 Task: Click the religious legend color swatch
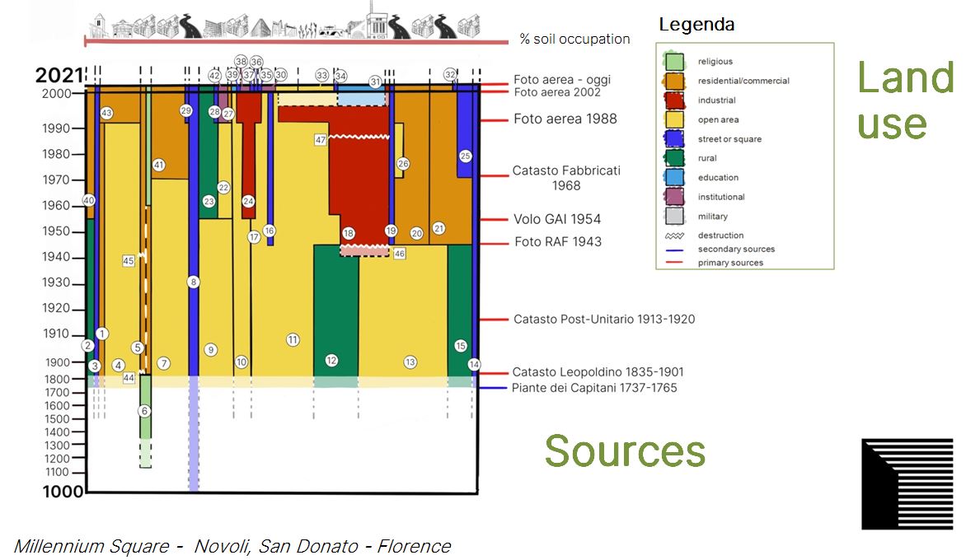[674, 62]
